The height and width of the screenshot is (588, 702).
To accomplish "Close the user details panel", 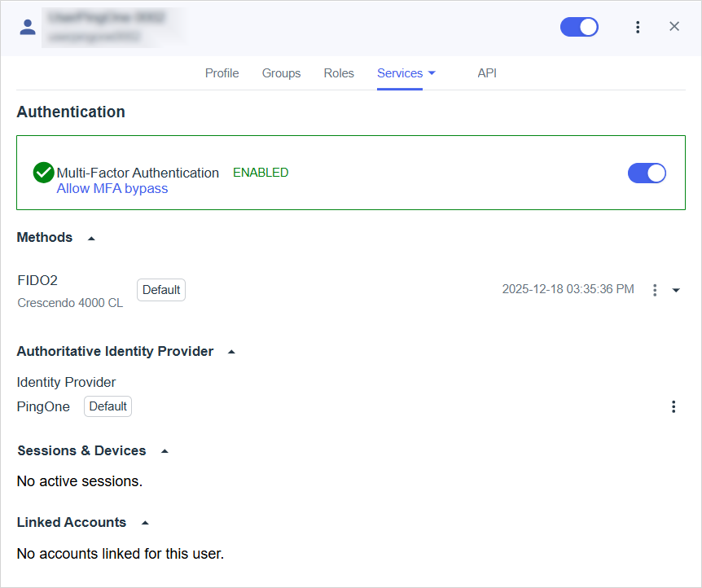I will [674, 26].
